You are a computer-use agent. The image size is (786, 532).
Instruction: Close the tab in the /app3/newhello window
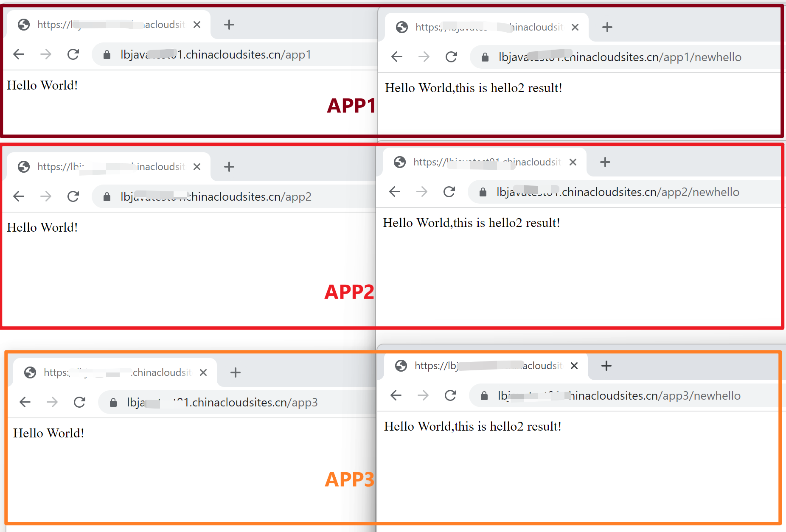574,366
